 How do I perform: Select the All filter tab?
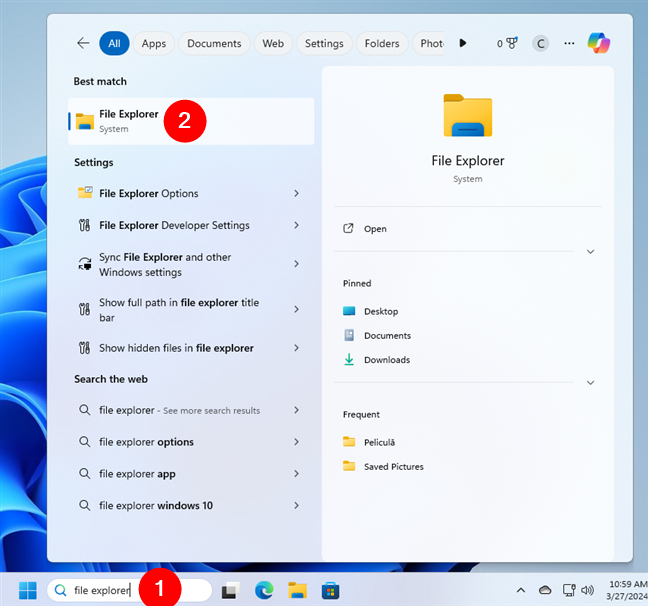[x=114, y=43]
